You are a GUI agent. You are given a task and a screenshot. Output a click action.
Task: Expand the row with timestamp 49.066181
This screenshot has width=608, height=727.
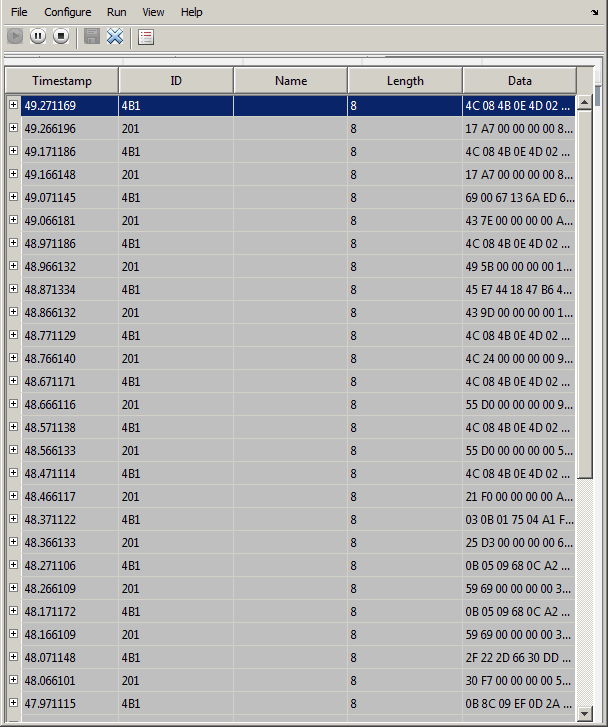pos(13,220)
